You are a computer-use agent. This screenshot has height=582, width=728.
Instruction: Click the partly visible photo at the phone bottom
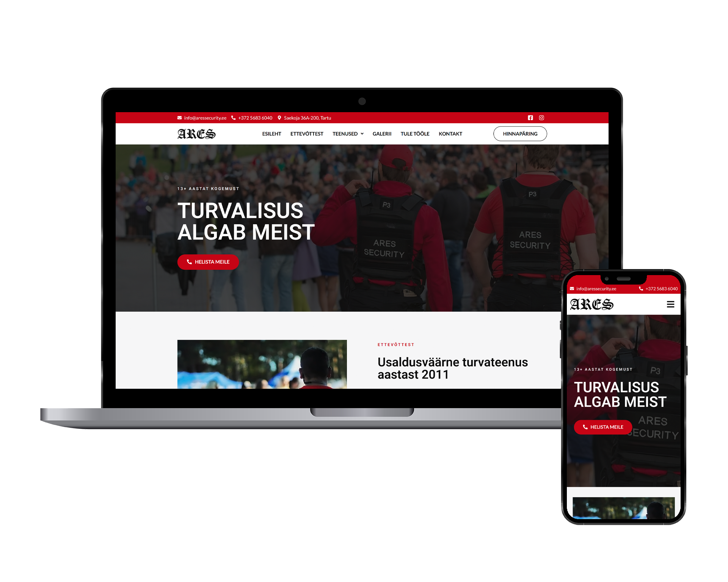623,508
